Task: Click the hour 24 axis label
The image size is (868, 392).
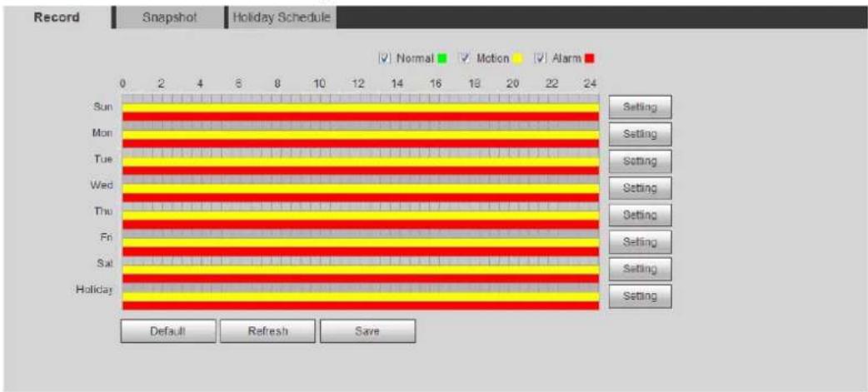Action: coord(591,84)
